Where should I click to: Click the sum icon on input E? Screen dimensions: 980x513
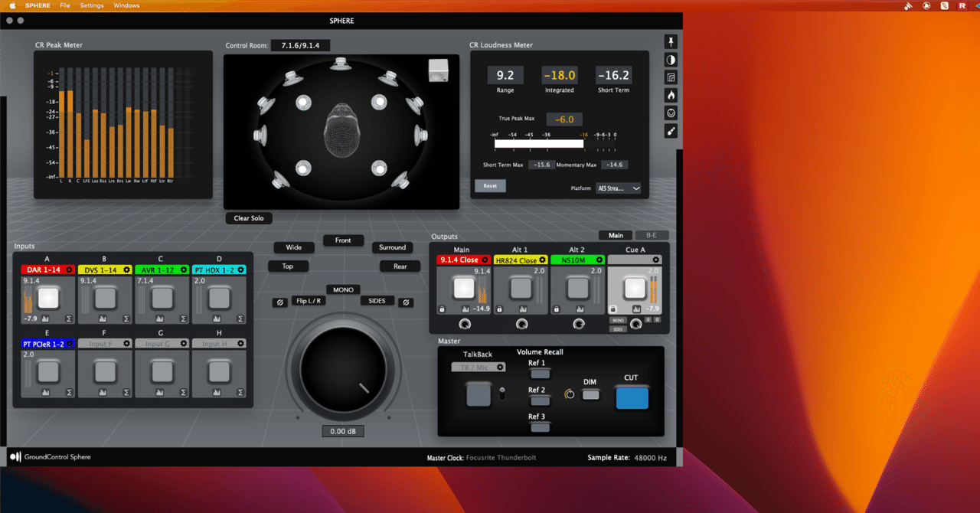tap(69, 393)
